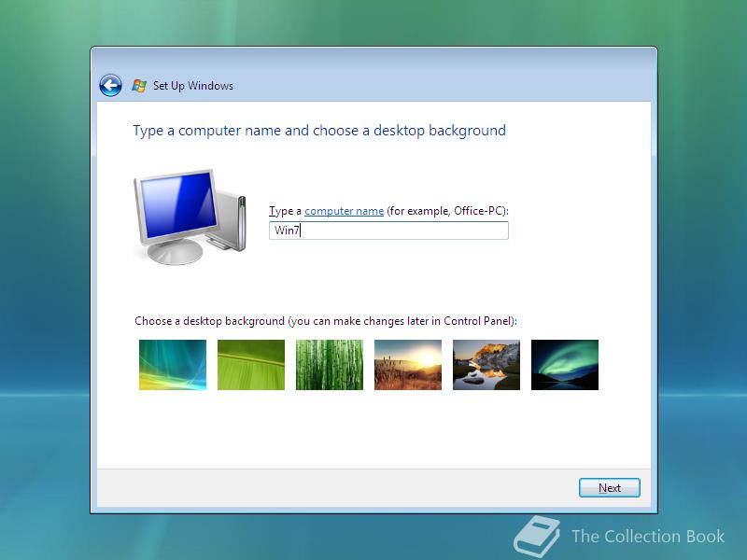The image size is (747, 560).
Task: Open the computer name help link
Action: pyautogui.click(x=344, y=211)
